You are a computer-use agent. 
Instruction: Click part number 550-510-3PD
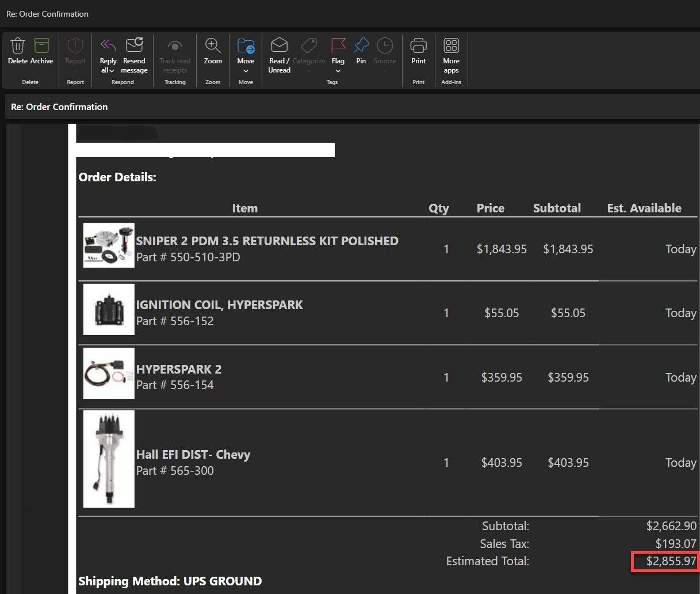tap(205, 257)
